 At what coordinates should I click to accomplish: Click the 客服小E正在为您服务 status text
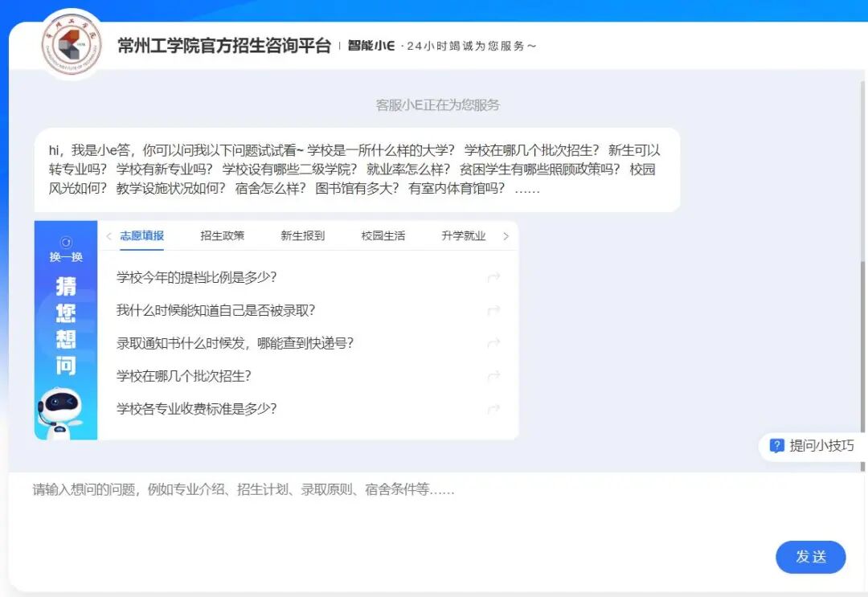(x=437, y=105)
